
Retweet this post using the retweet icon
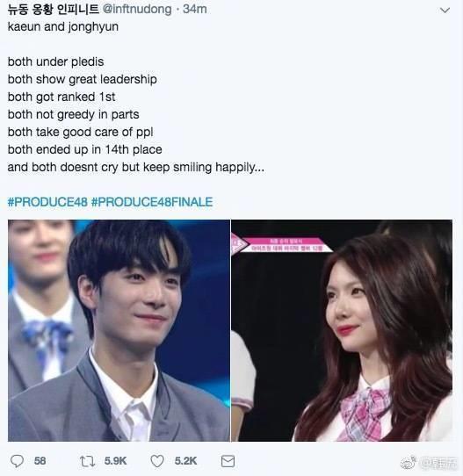88,461
